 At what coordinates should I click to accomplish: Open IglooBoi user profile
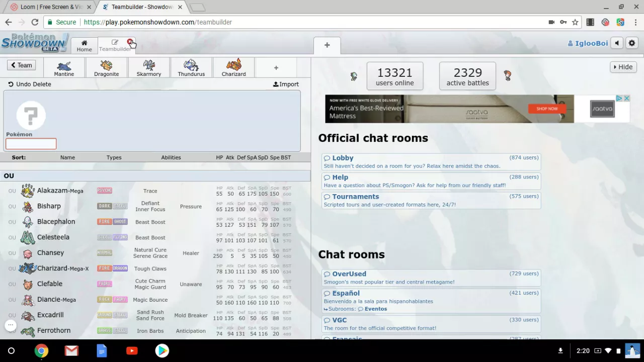click(588, 43)
